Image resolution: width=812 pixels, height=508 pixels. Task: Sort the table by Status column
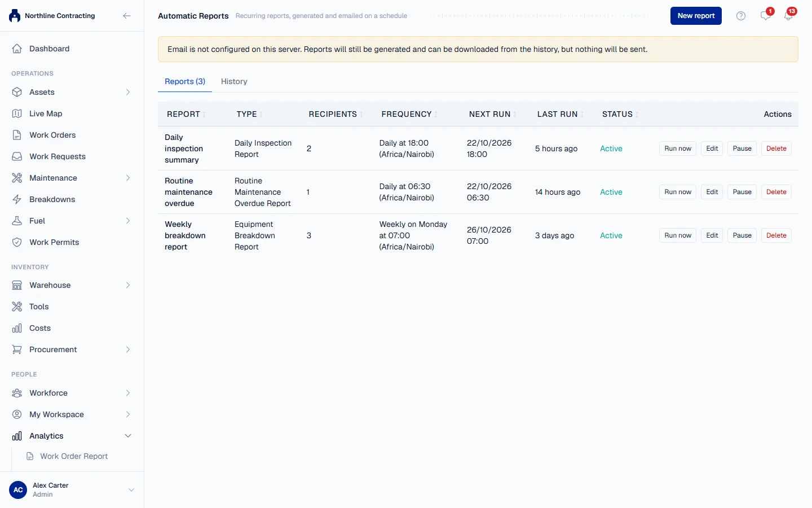620,114
